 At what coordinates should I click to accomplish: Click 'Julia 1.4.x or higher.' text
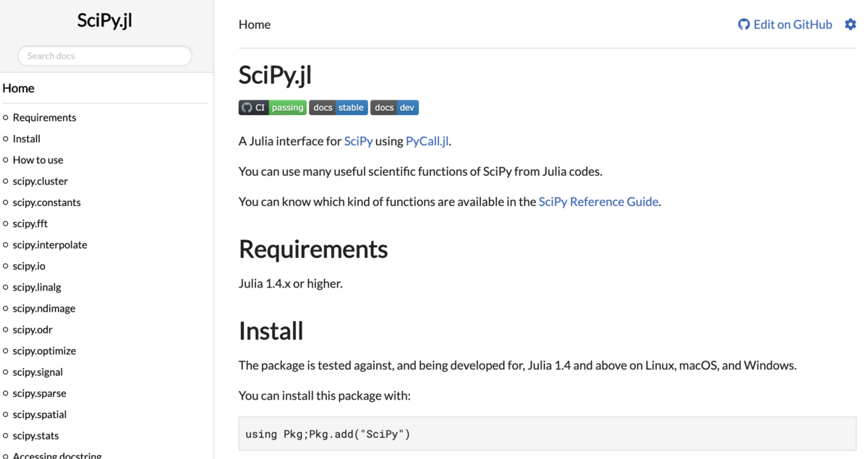coord(291,283)
